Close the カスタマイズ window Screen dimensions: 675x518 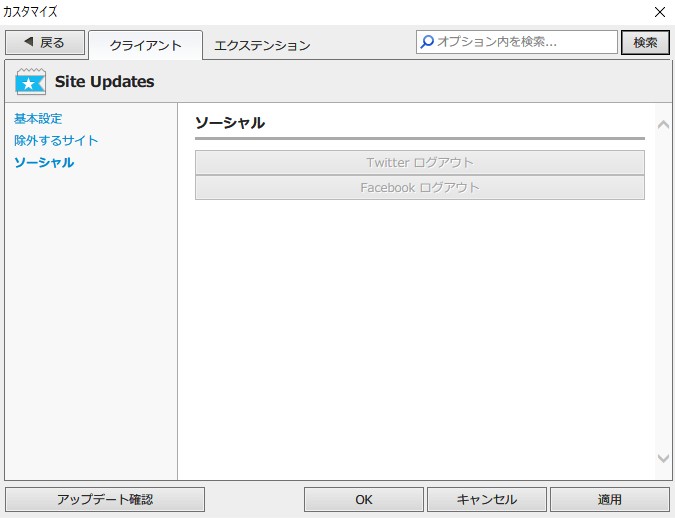(x=660, y=12)
